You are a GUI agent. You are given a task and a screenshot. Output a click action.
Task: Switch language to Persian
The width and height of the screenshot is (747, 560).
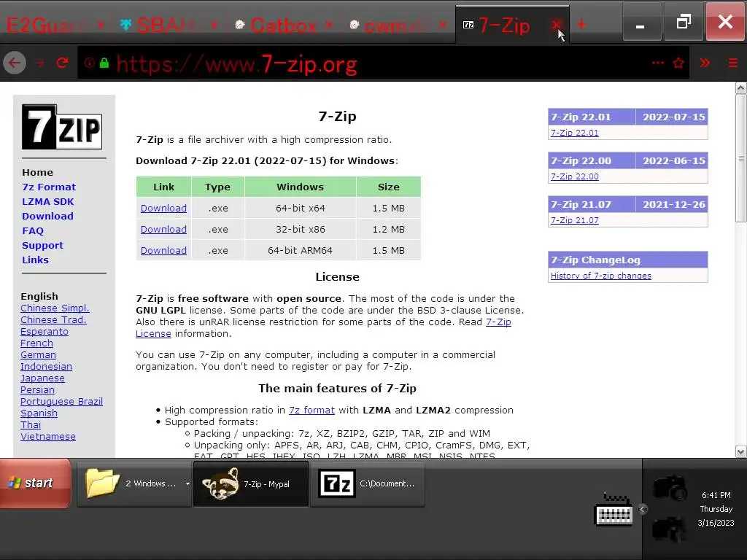tap(38, 390)
